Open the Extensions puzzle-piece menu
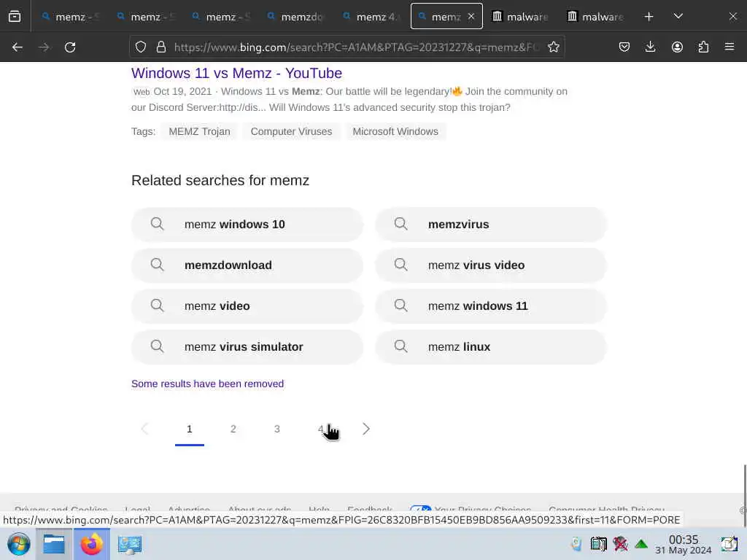This screenshot has height=560, width=747. 703,47
